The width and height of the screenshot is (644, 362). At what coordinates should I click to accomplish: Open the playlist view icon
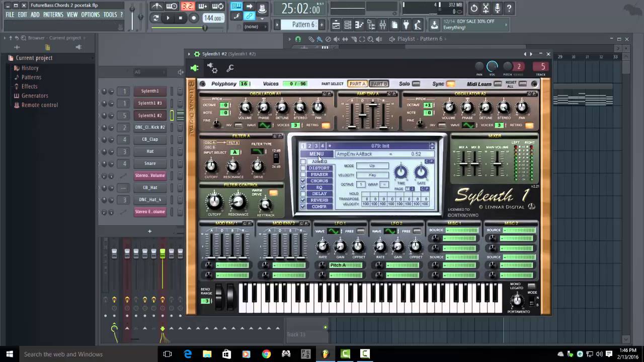pos(336,25)
